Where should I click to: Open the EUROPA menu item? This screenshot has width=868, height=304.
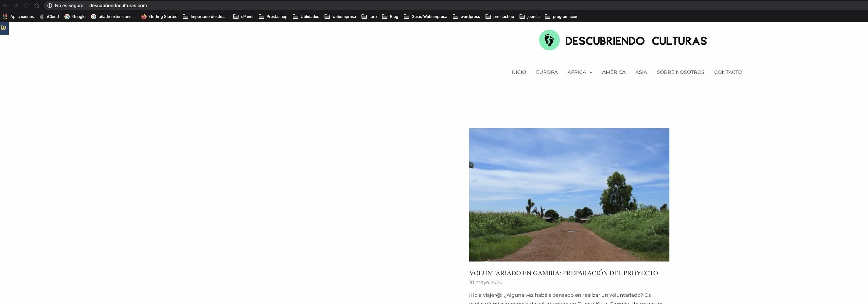click(x=546, y=72)
